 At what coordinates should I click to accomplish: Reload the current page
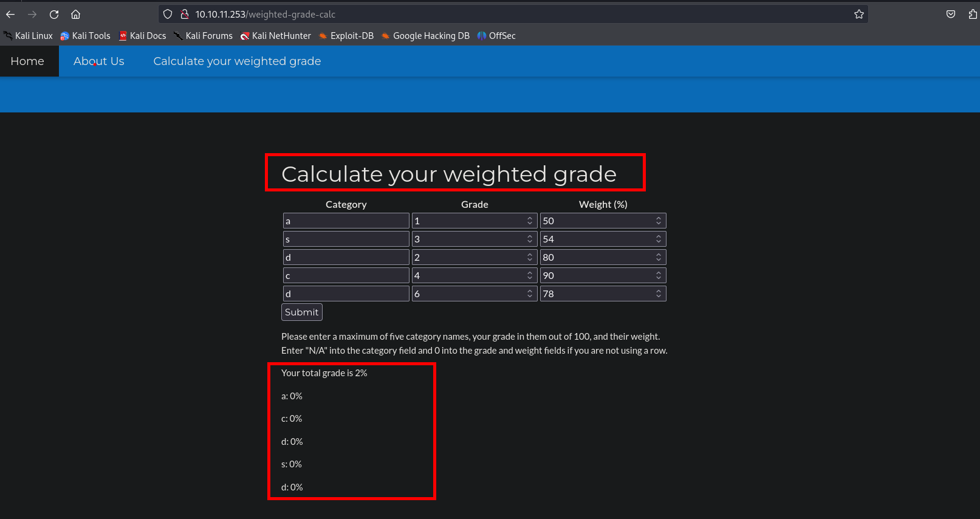(54, 14)
